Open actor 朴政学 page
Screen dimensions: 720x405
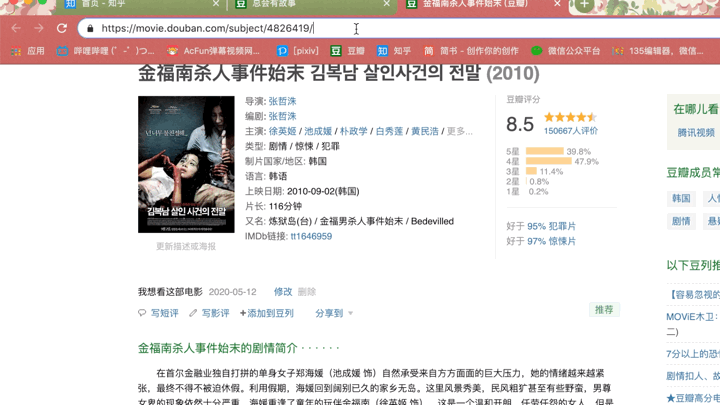pos(354,131)
